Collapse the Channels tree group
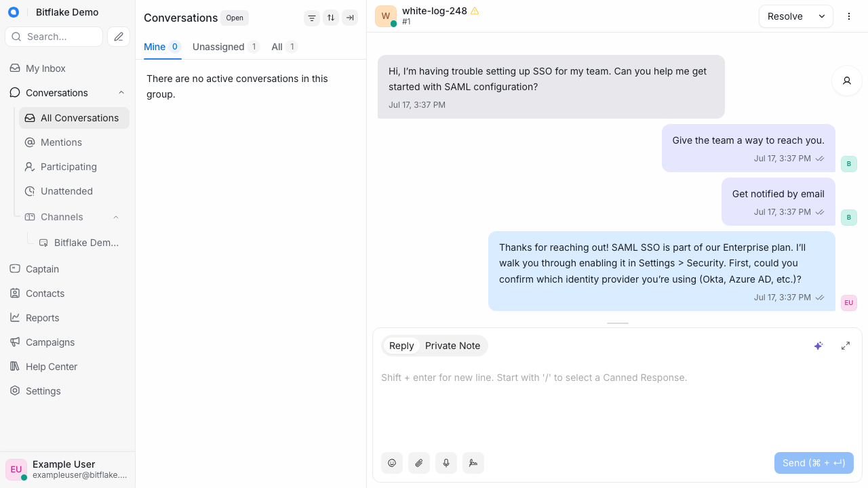This screenshot has width=868, height=488. pos(116,217)
